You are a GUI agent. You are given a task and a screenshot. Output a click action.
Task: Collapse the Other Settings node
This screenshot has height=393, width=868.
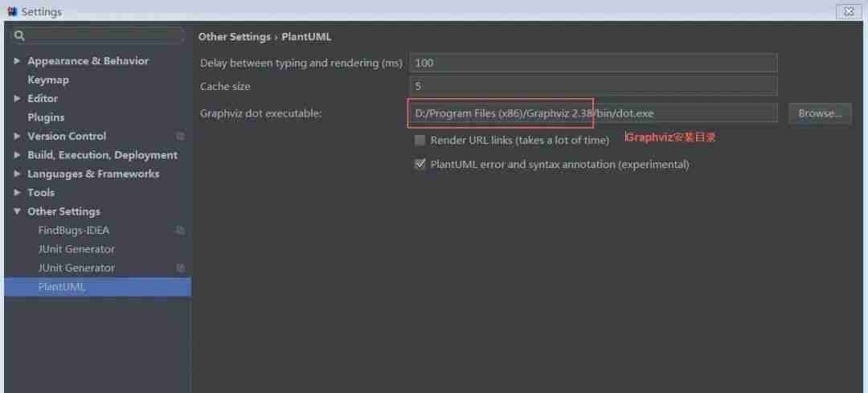[18, 211]
